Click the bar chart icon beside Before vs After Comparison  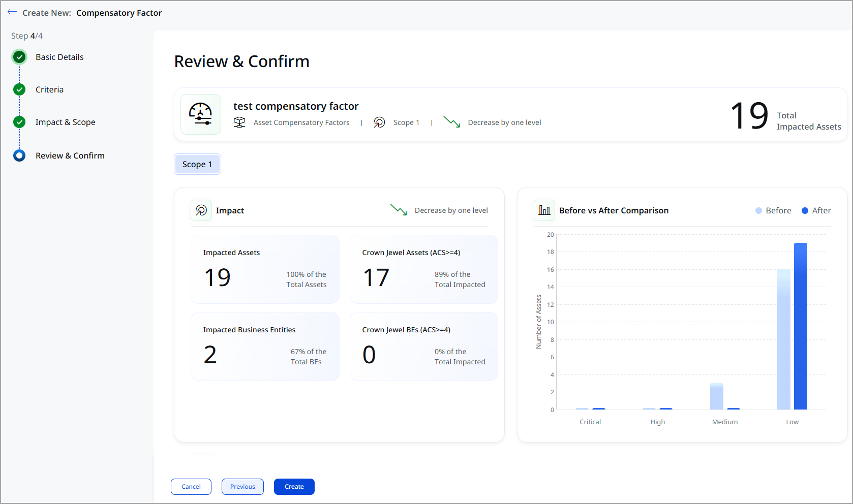[544, 210]
